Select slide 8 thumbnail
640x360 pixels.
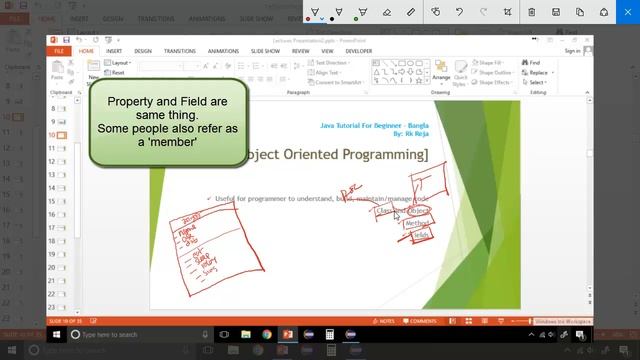point(61,109)
